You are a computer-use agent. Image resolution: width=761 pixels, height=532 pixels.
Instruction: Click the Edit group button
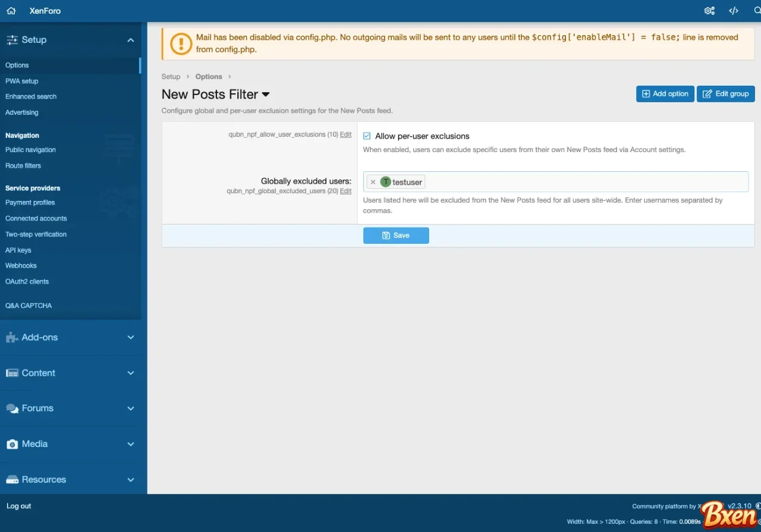[725, 94]
